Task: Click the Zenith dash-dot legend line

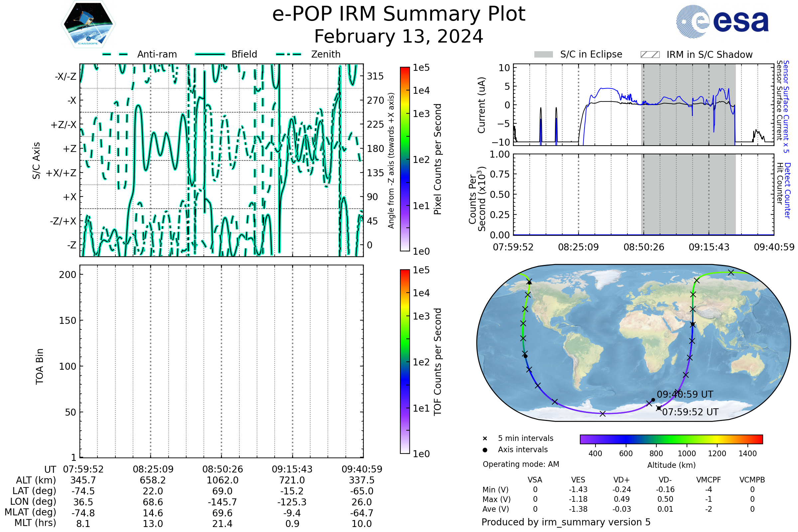Action: point(289,54)
